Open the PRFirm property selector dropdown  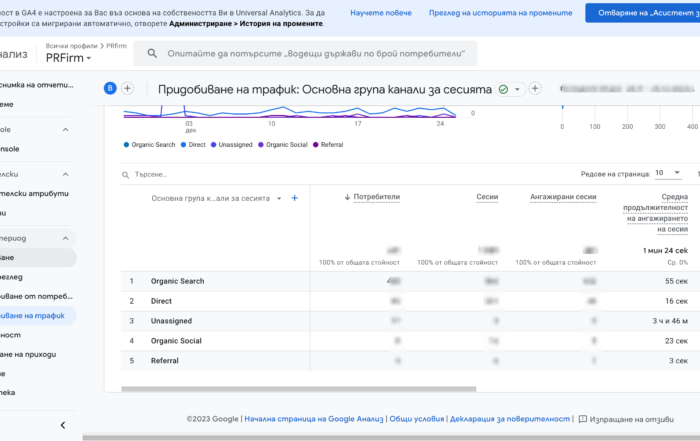[x=68, y=58]
